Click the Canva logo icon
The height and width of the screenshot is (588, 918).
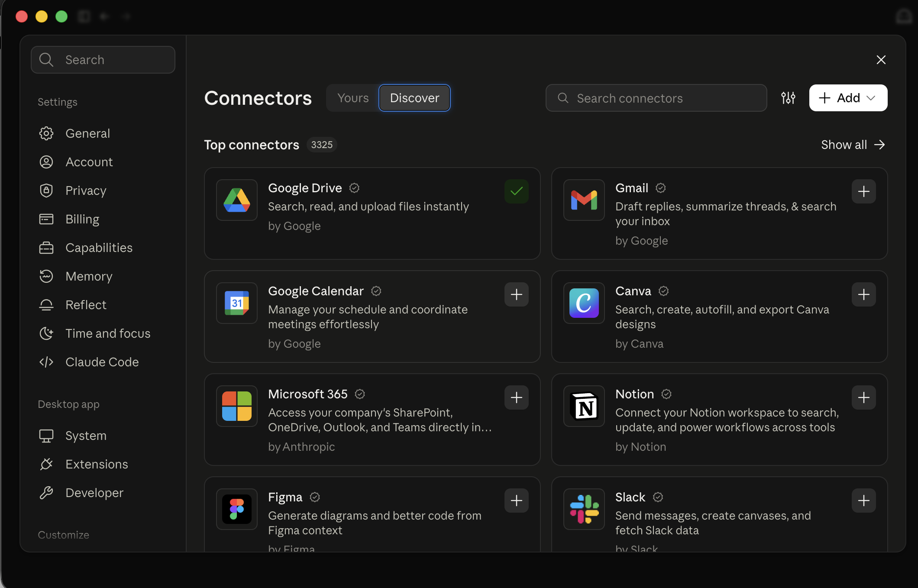(x=584, y=303)
